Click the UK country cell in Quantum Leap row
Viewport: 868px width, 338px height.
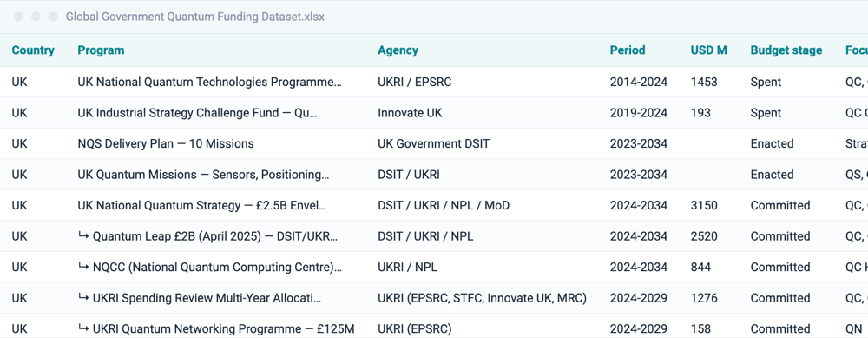tap(19, 236)
